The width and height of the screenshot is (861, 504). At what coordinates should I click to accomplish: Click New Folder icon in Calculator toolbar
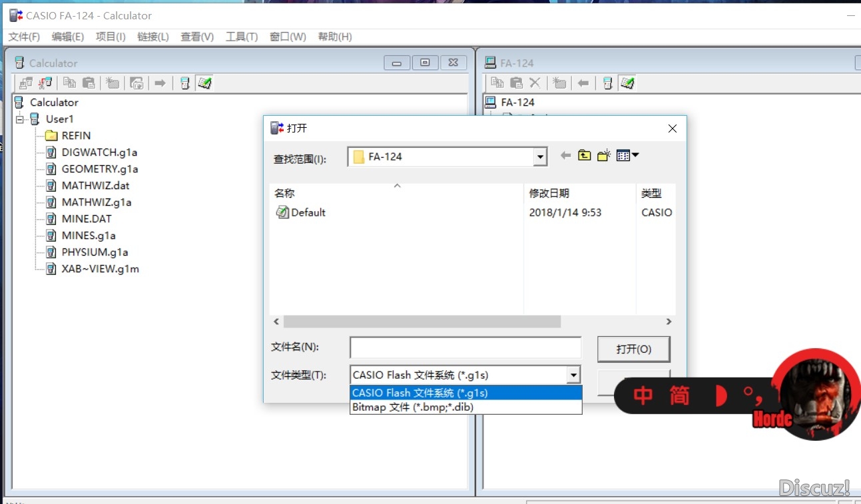[x=113, y=83]
